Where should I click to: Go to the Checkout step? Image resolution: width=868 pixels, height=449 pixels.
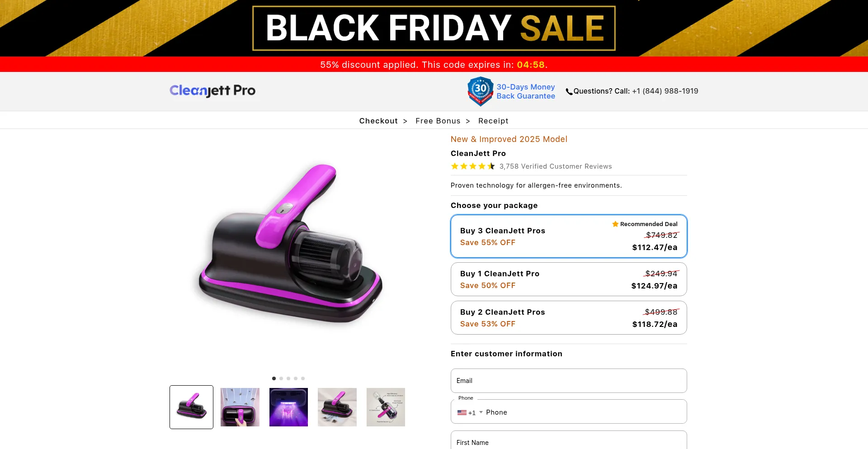point(378,121)
